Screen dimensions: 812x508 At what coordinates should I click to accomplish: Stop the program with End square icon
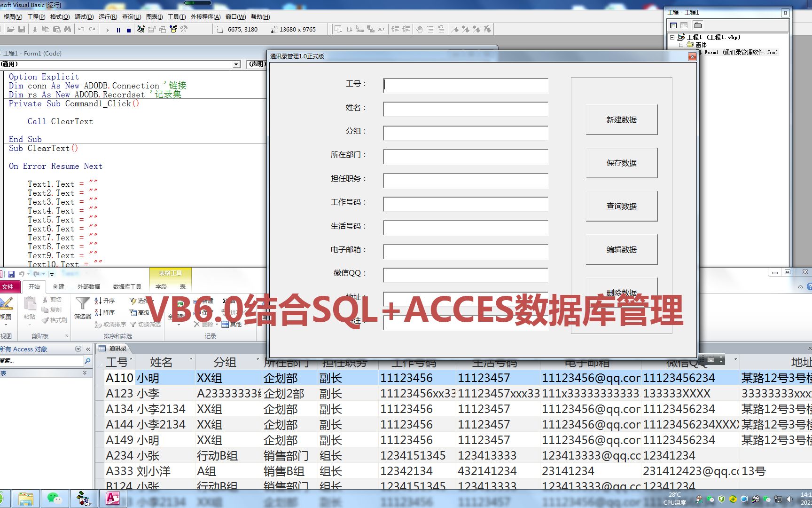(128, 30)
